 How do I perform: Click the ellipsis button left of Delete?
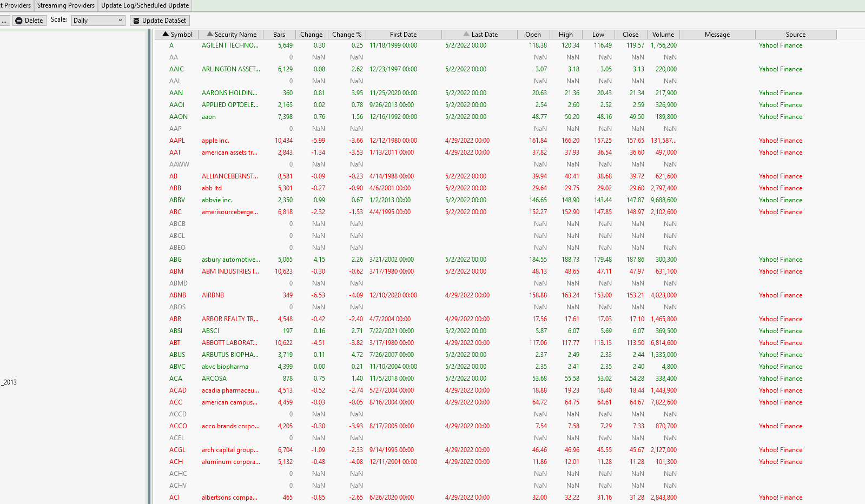pyautogui.click(x=4, y=21)
